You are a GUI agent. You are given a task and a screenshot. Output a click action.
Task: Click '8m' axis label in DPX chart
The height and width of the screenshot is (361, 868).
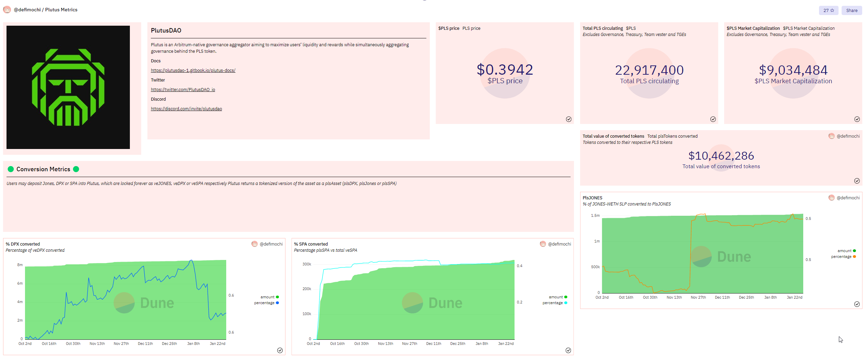pyautogui.click(x=20, y=265)
